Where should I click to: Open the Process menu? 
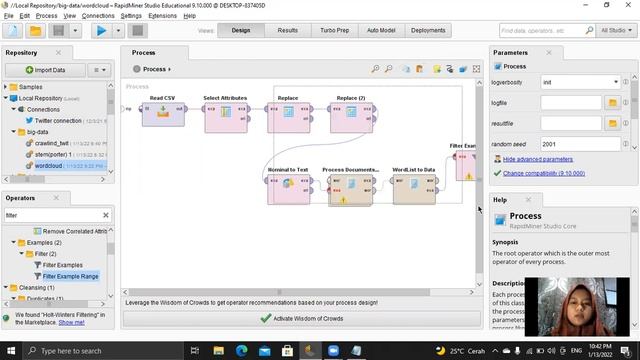pyautogui.click(x=47, y=16)
